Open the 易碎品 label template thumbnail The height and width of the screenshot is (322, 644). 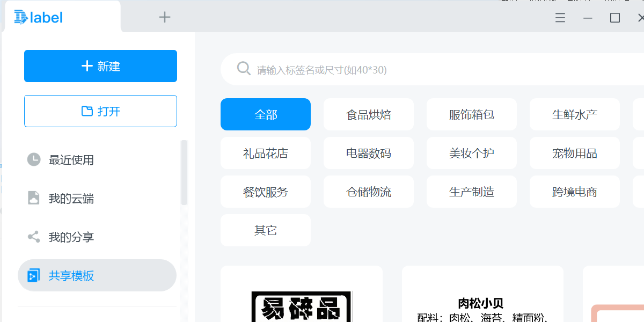click(x=302, y=294)
